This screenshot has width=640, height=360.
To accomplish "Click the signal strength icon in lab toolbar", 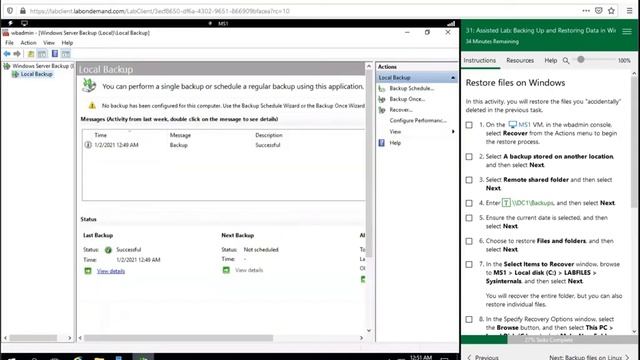I will pyautogui.click(x=451, y=23).
